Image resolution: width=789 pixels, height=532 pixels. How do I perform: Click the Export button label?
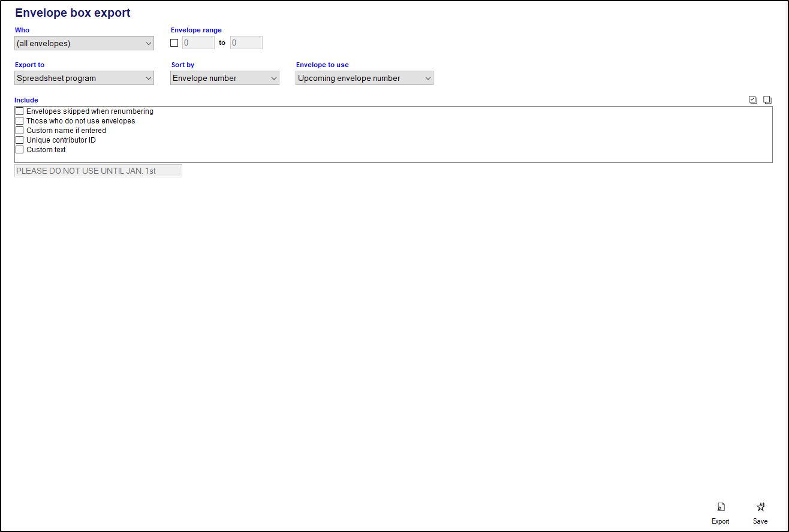(721, 521)
